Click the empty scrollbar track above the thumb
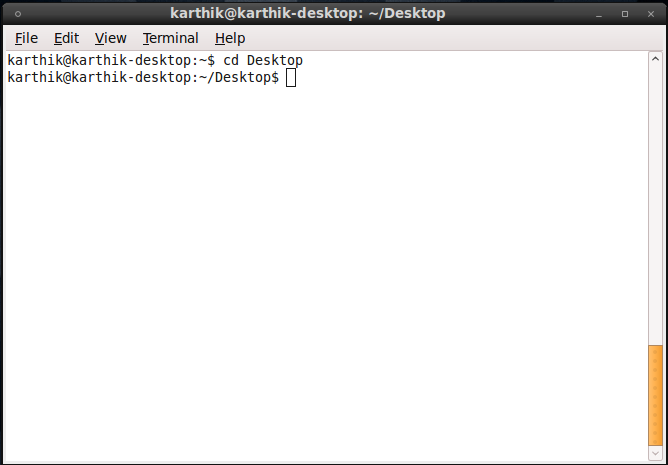The height and width of the screenshot is (465, 668). point(655,200)
